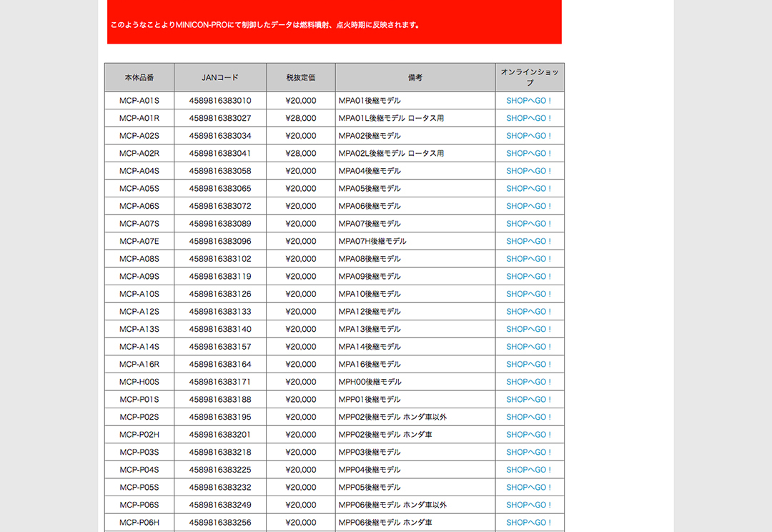This screenshot has height=532, width=772.
Task: Click SHOPへGO! in MCP-P06S row
Action: 529,505
